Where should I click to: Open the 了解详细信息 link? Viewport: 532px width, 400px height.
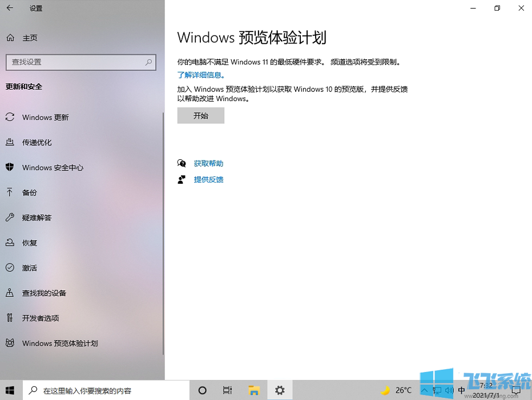pyautogui.click(x=201, y=75)
